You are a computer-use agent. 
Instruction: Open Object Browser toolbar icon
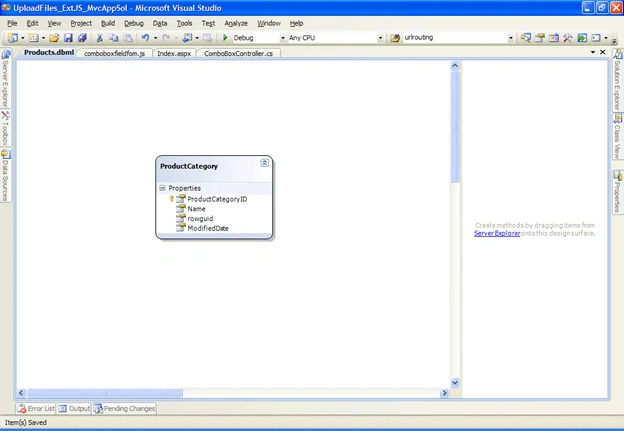point(554,38)
